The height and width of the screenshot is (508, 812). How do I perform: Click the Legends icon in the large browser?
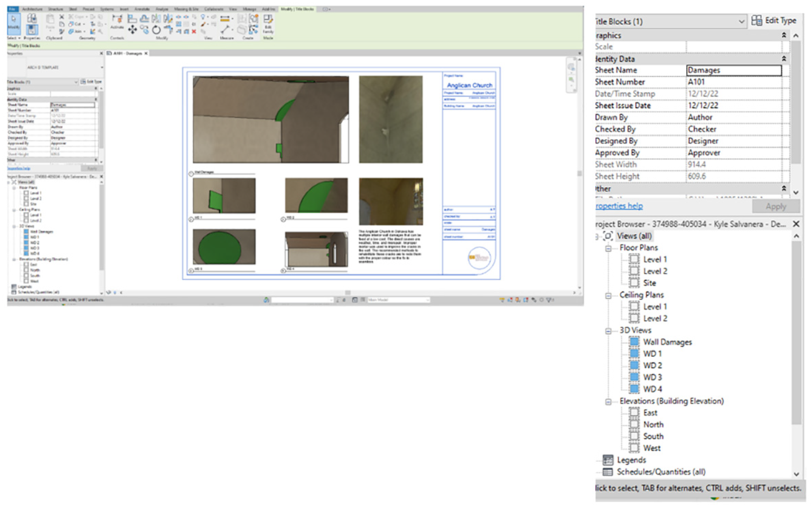[x=608, y=460]
